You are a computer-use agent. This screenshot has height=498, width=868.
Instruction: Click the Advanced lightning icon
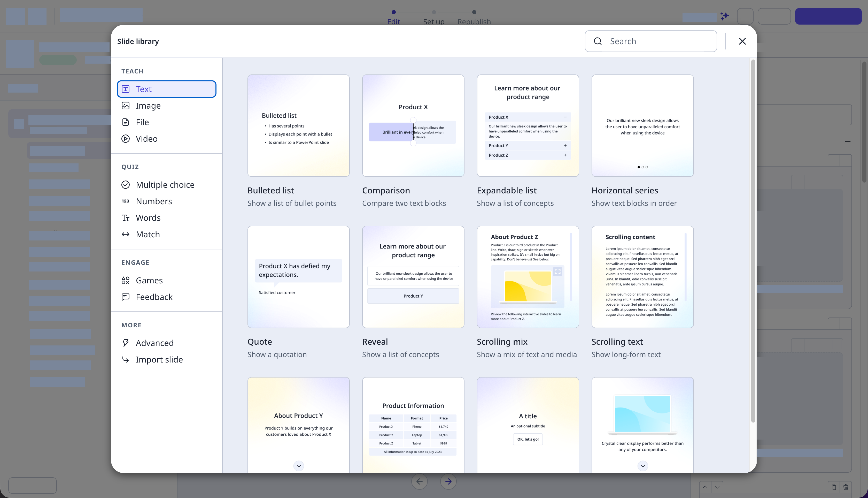125,343
